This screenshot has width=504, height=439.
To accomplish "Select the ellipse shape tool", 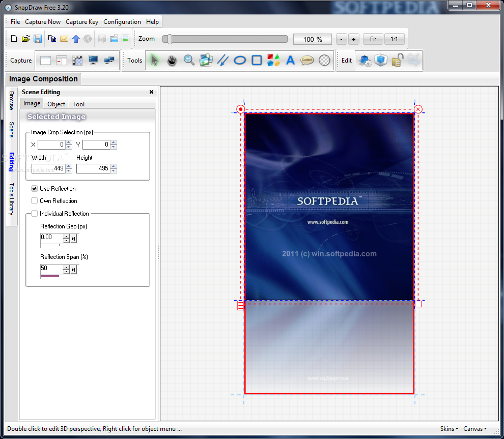I will (240, 60).
